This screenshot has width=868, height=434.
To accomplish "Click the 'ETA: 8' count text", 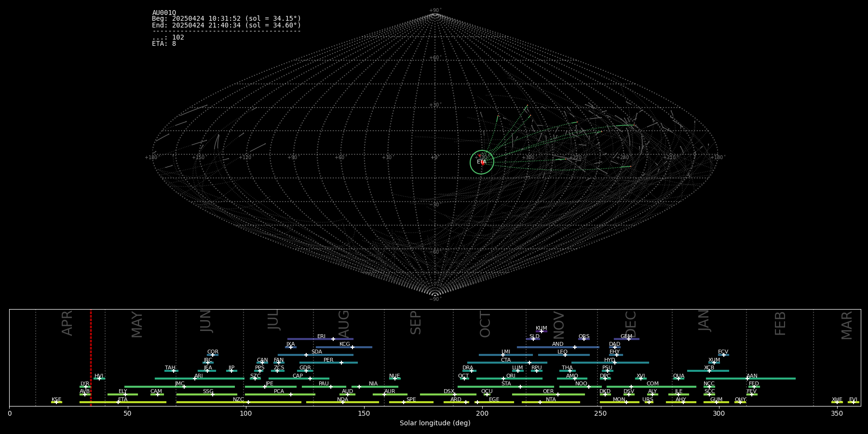I will [164, 44].
